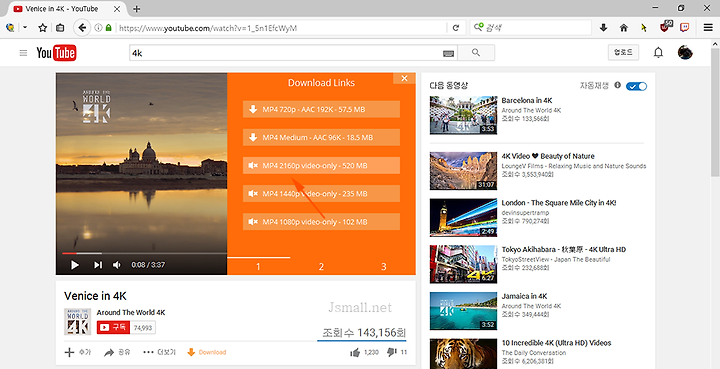
Task: Switch to download links page 3
Action: click(383, 266)
